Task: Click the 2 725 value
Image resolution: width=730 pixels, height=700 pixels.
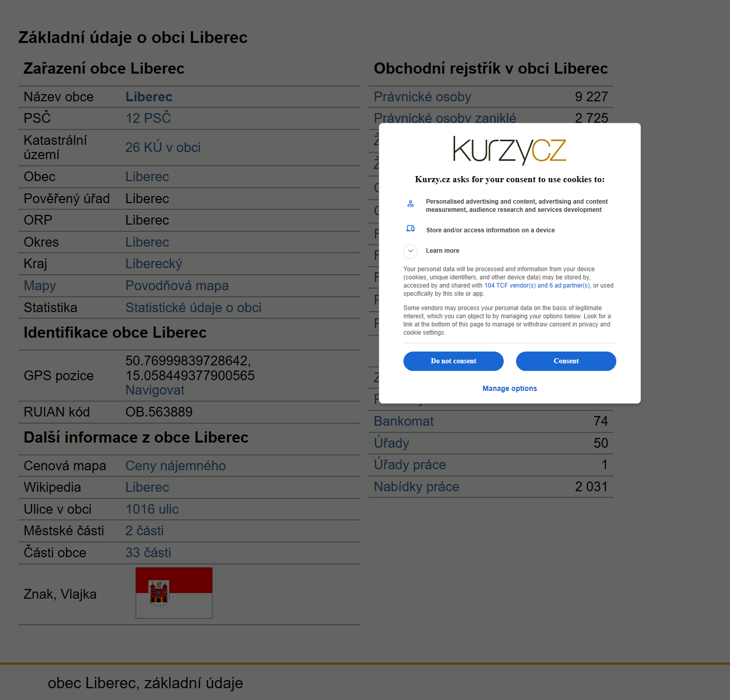Action: 591,118
